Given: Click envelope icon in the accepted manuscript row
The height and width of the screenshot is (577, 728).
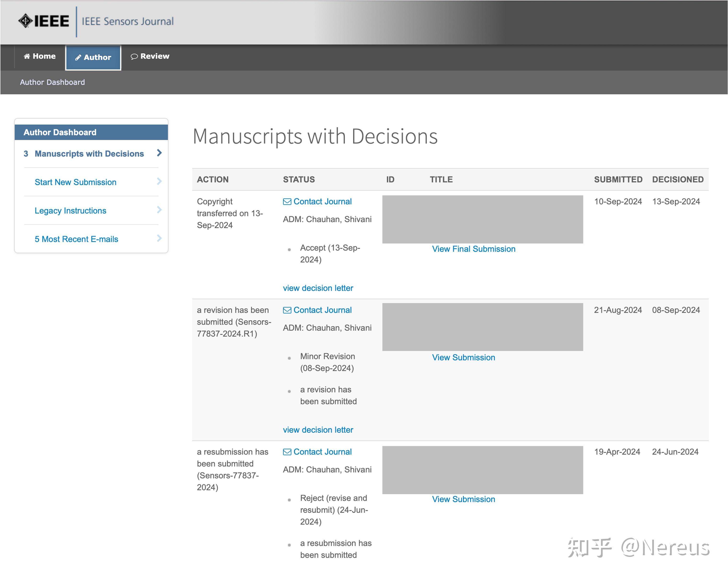Looking at the screenshot, I should [x=287, y=202].
